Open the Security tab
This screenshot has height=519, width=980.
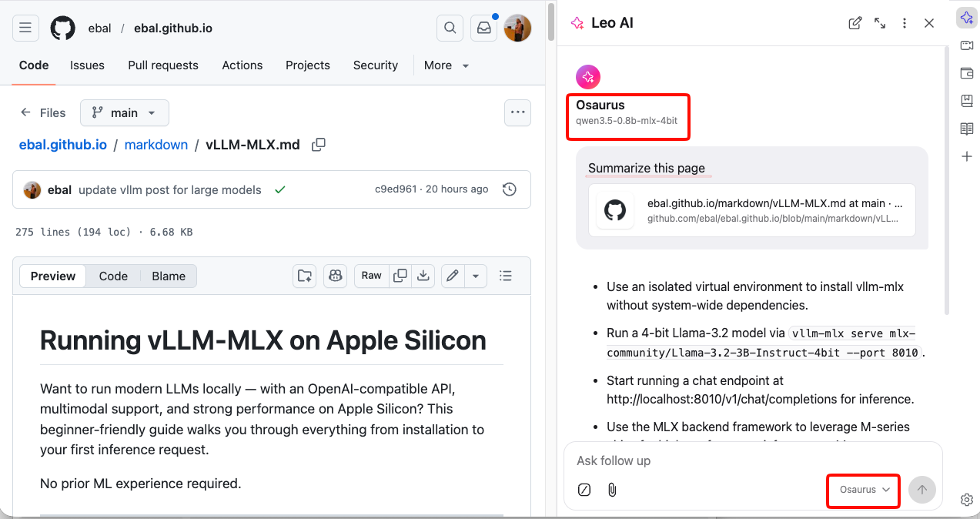pos(376,65)
